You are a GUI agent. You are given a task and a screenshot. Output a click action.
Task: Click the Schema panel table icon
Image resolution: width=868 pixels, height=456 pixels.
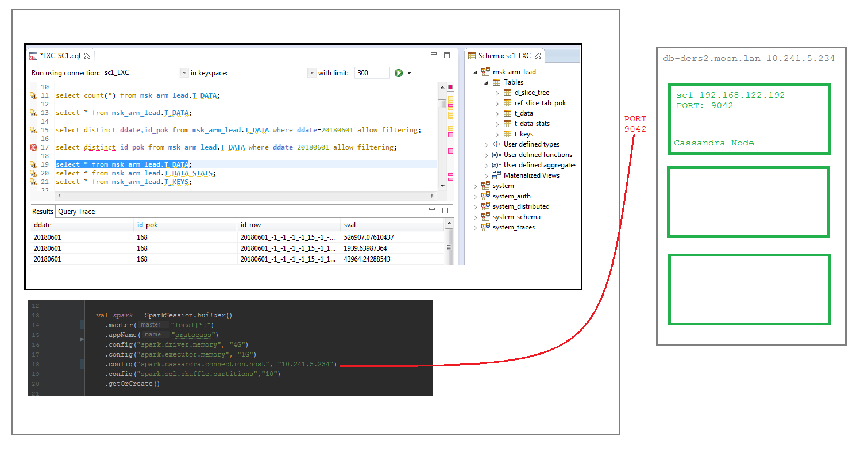[473, 56]
